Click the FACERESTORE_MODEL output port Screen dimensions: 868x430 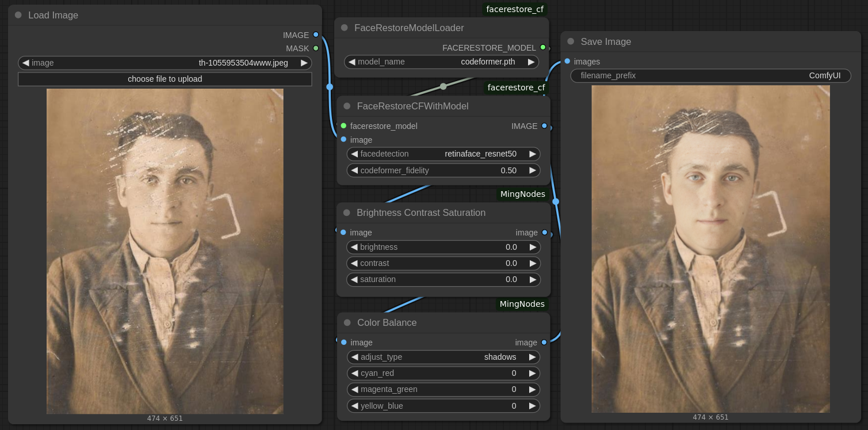click(542, 48)
